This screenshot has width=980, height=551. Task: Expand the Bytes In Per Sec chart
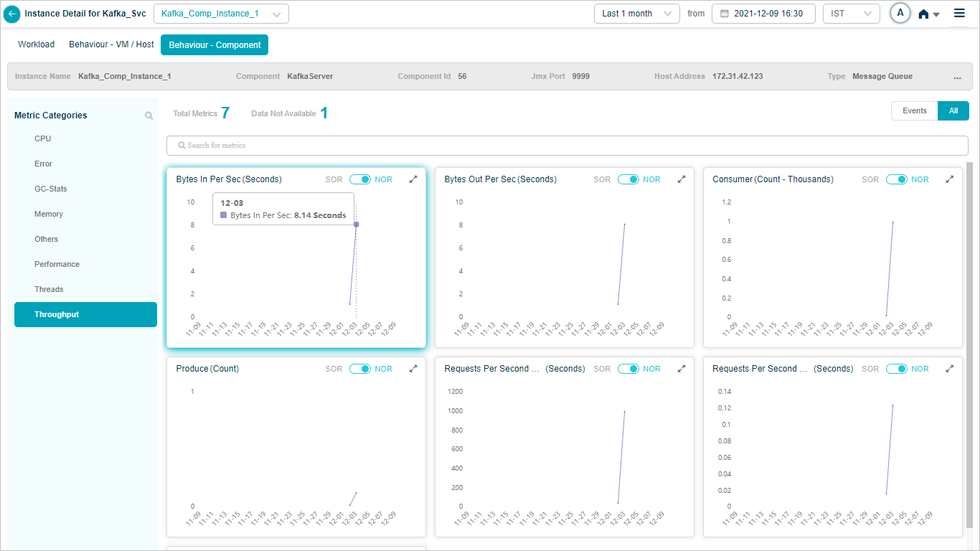click(413, 179)
